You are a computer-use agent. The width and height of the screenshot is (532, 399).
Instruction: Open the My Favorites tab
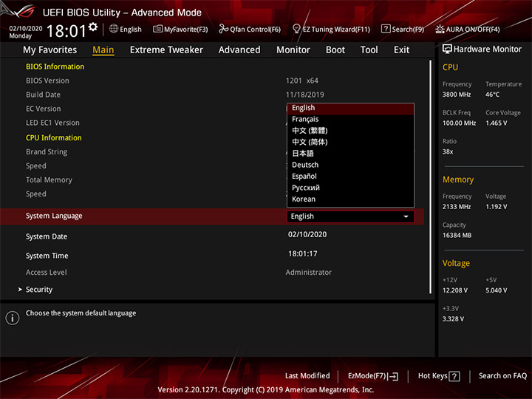click(50, 50)
